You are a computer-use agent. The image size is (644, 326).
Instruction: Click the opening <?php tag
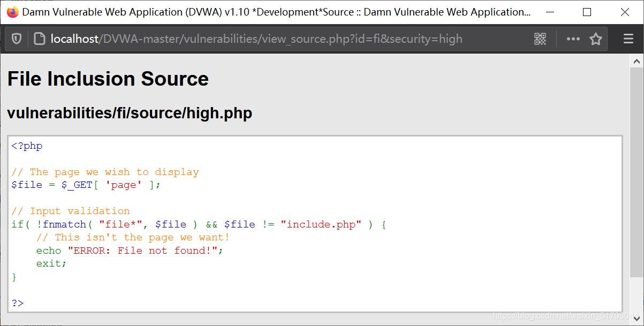27,146
